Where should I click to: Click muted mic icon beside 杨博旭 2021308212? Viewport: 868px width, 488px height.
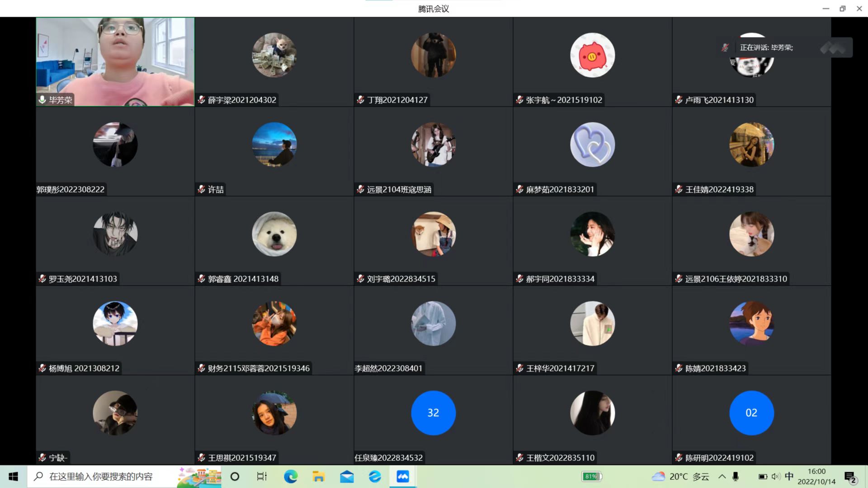[42, 368]
